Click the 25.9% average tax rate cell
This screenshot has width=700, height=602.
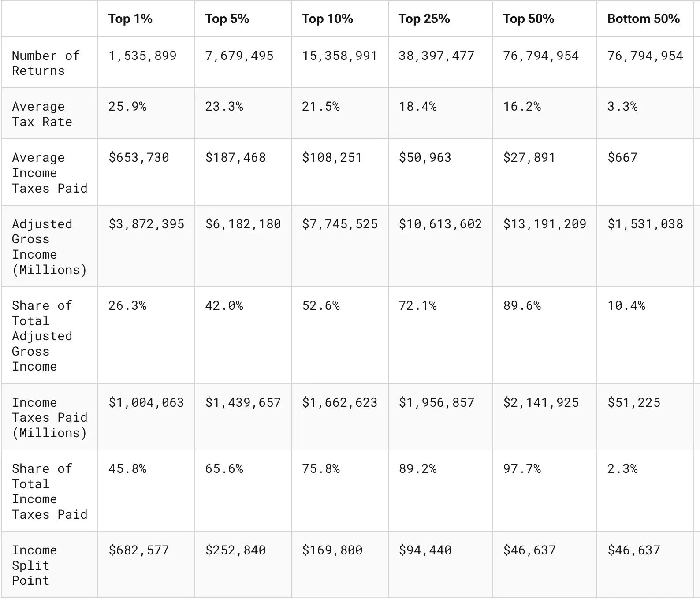point(127,107)
